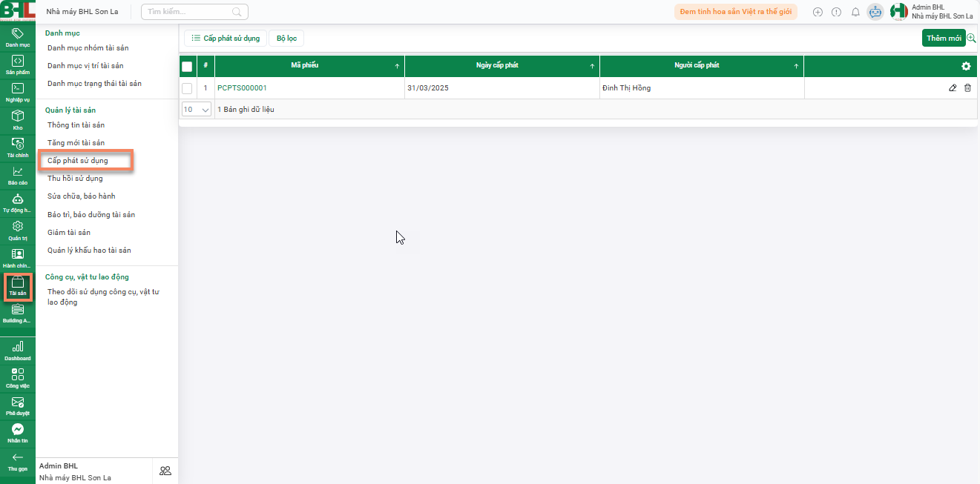The width and height of the screenshot is (980, 484).
Task: Open the notifications bell
Action: click(855, 12)
